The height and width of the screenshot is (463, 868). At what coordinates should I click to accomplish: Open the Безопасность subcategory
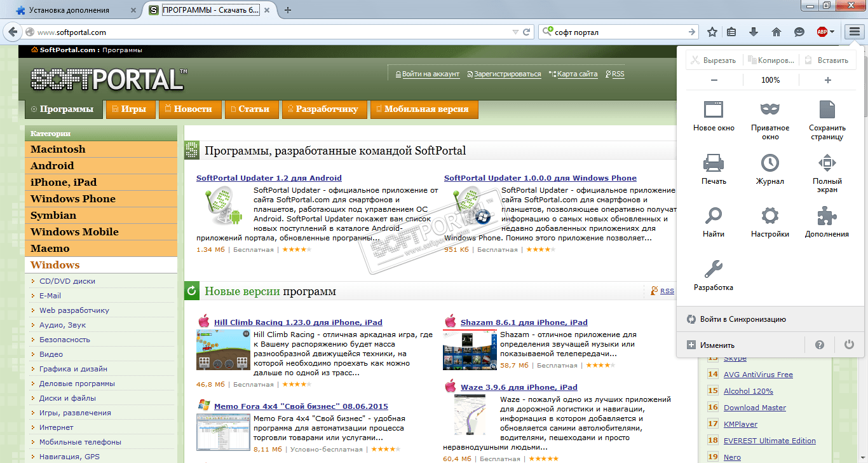[65, 340]
